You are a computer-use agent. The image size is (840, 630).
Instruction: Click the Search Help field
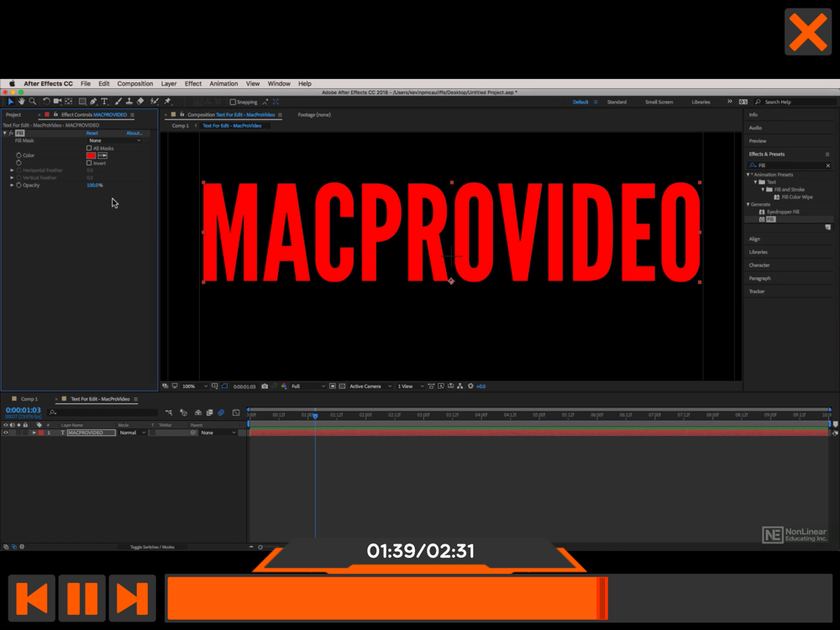795,102
